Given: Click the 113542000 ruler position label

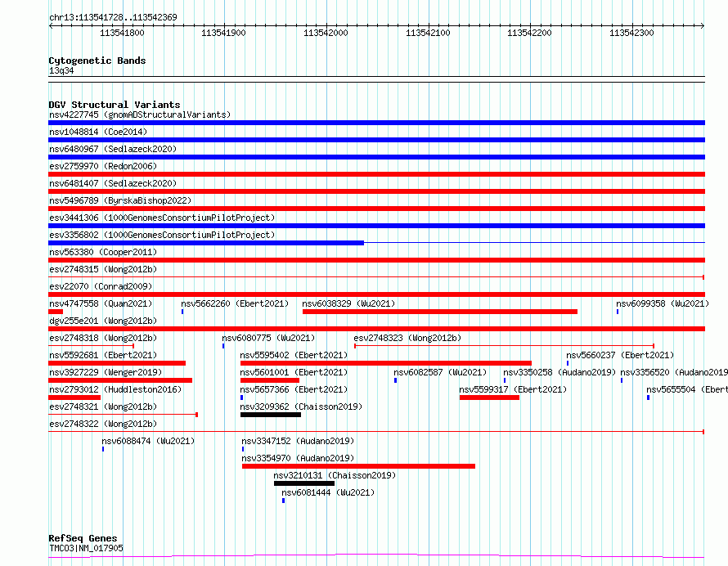Looking at the screenshot, I should [326, 33].
